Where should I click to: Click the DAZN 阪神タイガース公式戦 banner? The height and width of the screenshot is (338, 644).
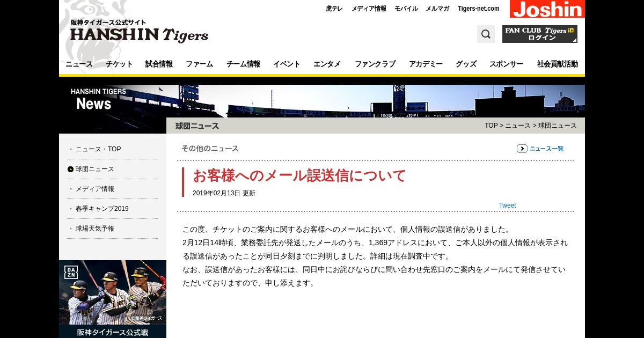tap(113, 299)
